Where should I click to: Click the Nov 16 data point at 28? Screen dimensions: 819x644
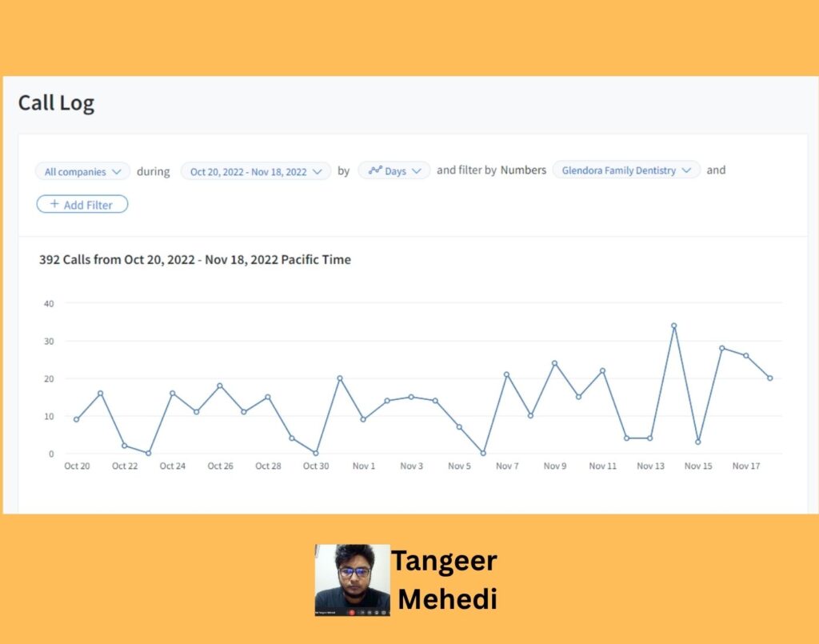click(x=722, y=348)
